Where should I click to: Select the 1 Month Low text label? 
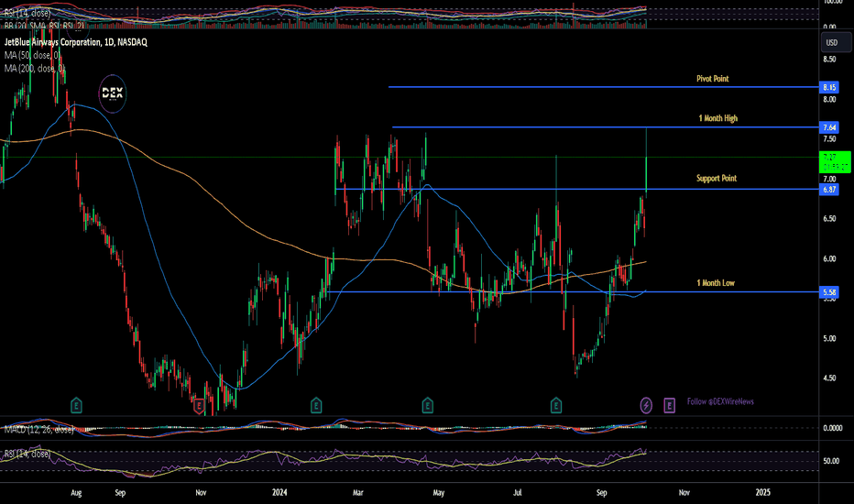pyautogui.click(x=716, y=283)
